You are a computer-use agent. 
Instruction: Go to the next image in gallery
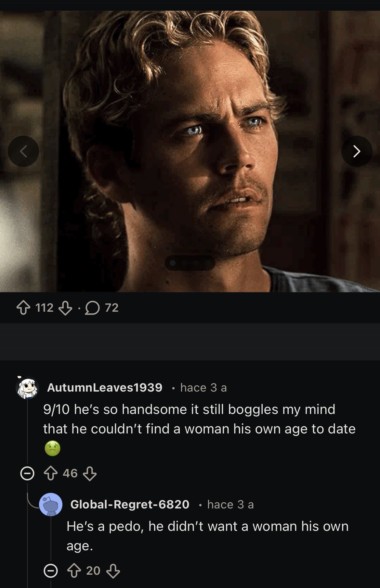tap(357, 151)
